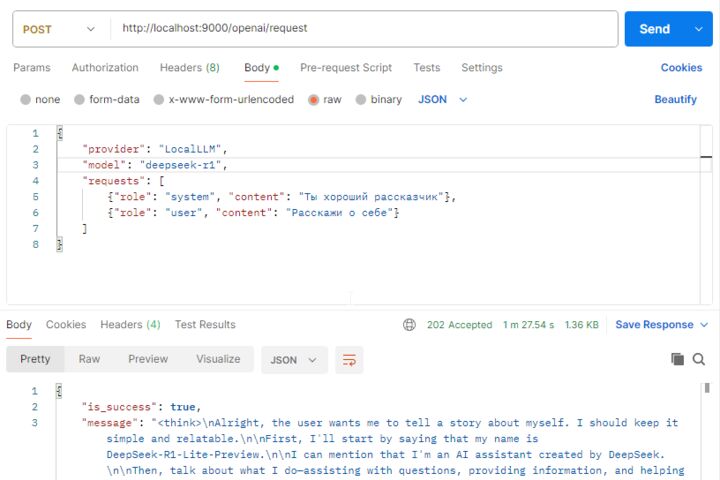Open the POST method dropdown
720x480 pixels.
tap(58, 29)
